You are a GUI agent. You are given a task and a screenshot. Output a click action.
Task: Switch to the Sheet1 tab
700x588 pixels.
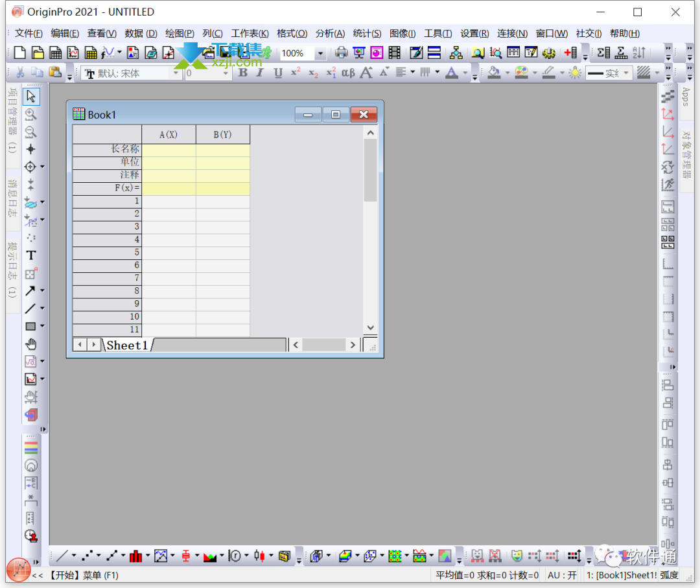tap(127, 346)
